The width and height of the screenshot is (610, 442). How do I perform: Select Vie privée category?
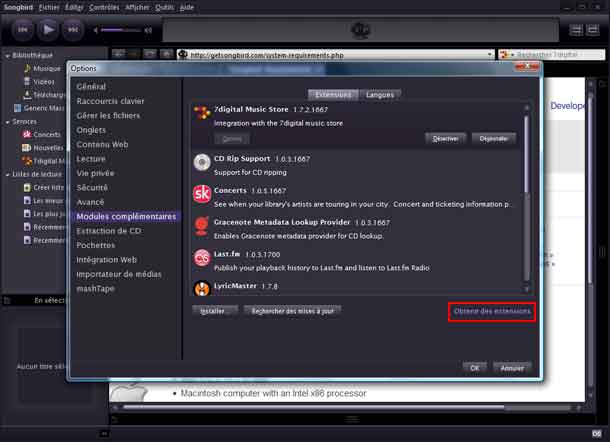[95, 173]
